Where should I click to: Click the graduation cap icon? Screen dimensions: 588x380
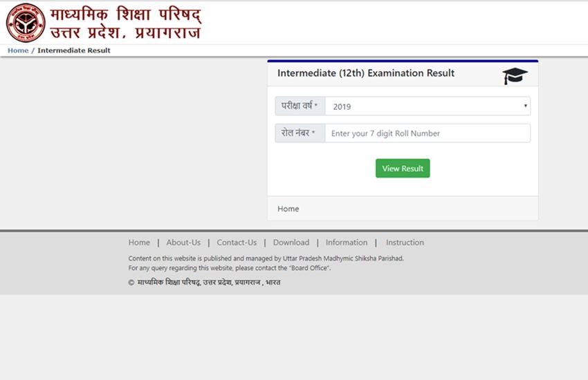click(515, 75)
